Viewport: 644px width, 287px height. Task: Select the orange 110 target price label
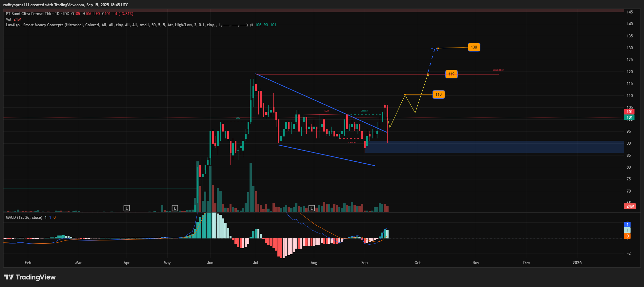coord(438,94)
